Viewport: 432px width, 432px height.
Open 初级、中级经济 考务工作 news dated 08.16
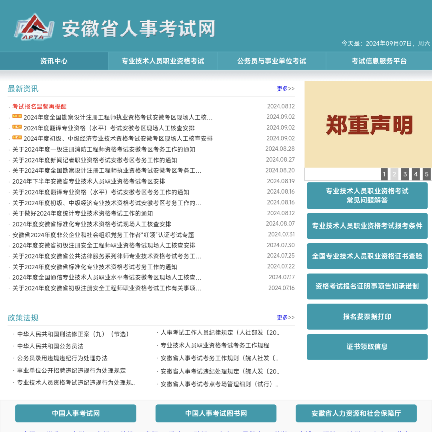click(107, 203)
